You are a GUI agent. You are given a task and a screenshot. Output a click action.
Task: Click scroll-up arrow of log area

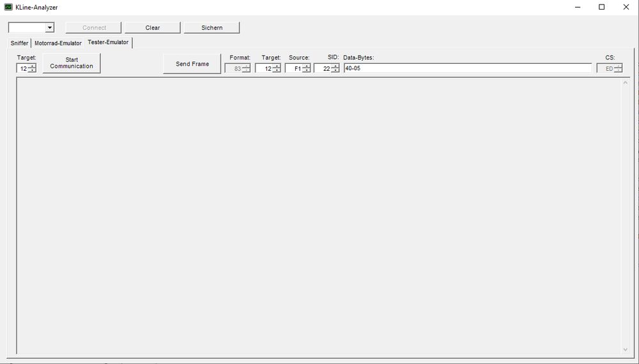[x=625, y=82]
